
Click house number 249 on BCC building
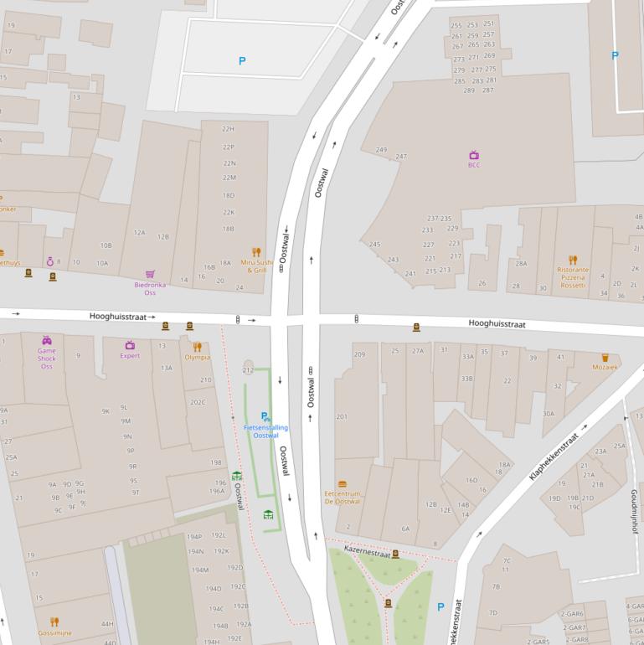point(381,151)
